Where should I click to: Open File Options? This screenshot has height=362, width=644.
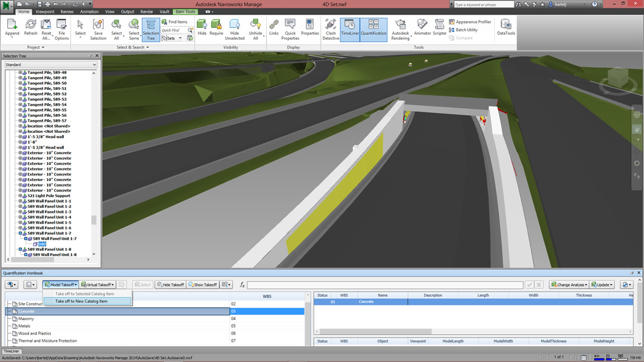click(x=61, y=30)
